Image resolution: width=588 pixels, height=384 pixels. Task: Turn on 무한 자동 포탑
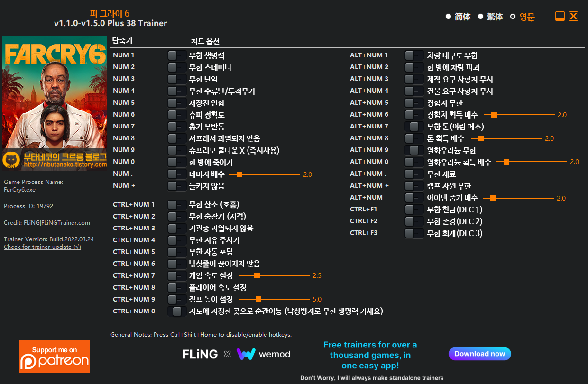177,252
